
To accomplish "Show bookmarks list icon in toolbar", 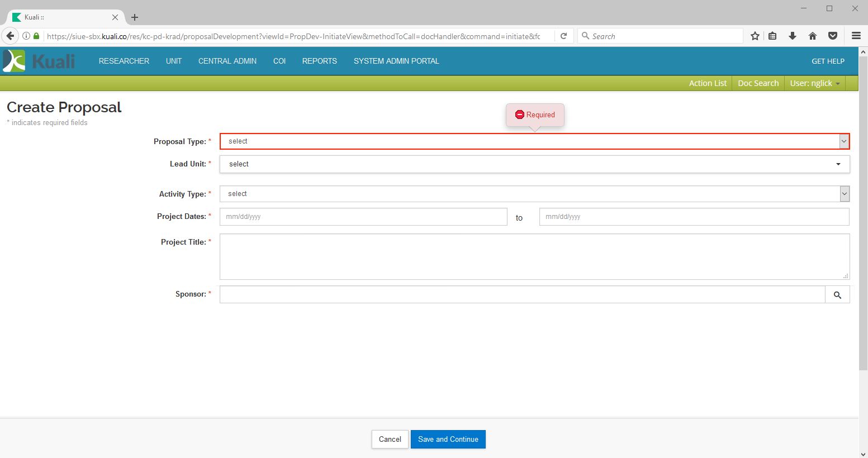I will 772,36.
